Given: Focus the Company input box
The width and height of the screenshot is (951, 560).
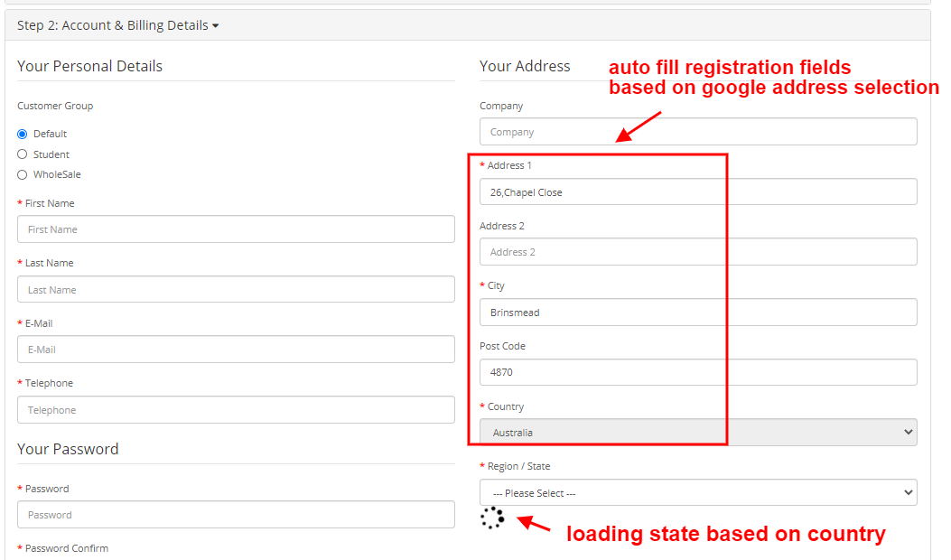Looking at the screenshot, I should click(698, 132).
